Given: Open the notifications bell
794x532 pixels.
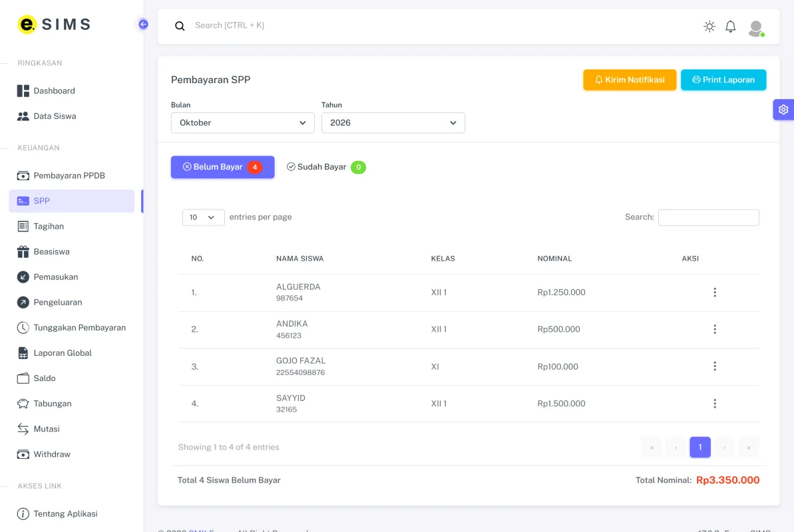Looking at the screenshot, I should 730,27.
